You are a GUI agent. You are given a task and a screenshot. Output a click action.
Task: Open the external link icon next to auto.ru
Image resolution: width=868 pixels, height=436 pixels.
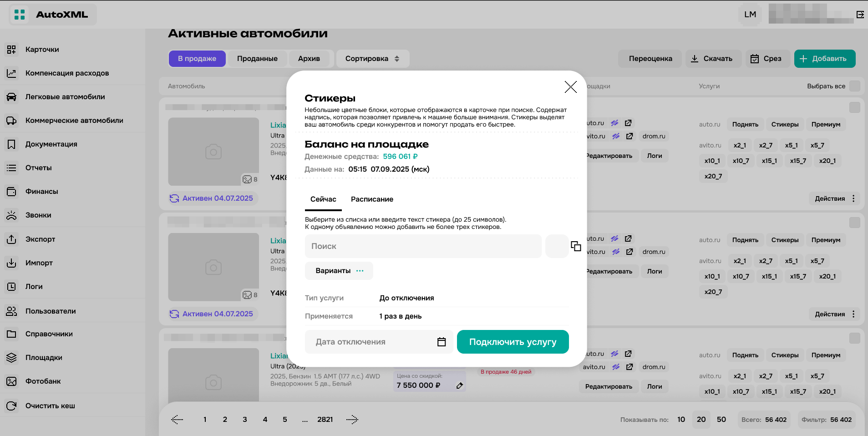tap(629, 123)
